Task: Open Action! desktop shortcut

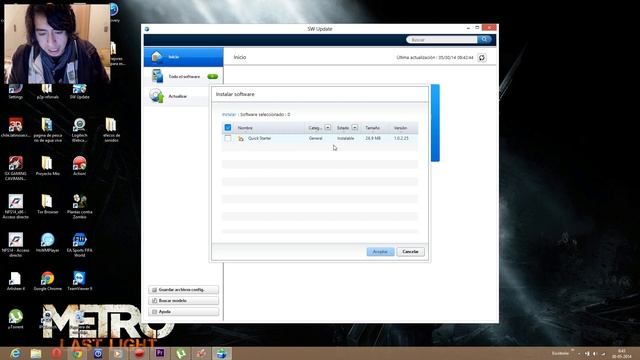Action: click(79, 166)
